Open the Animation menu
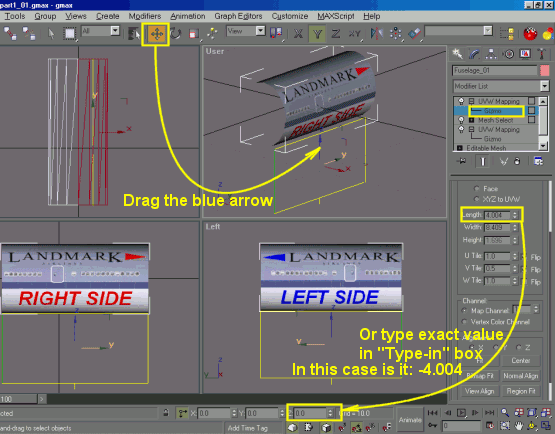The image size is (555, 434). click(188, 16)
